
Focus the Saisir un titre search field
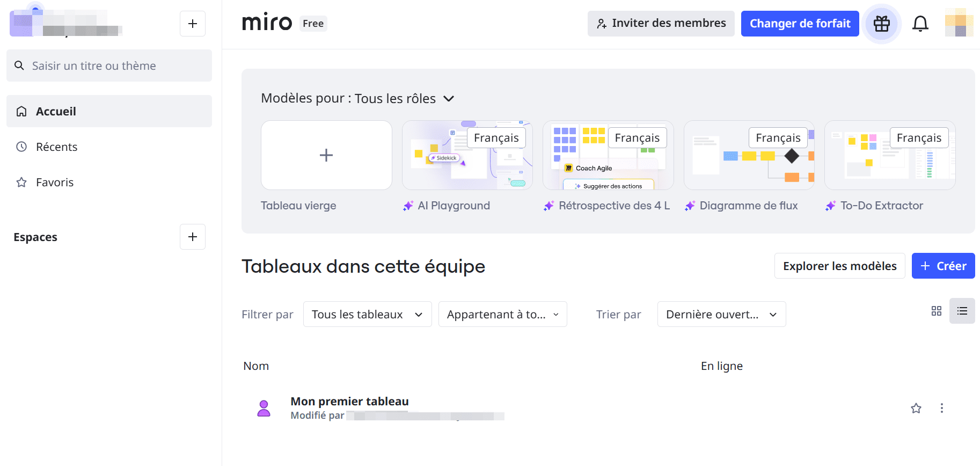coord(109,65)
